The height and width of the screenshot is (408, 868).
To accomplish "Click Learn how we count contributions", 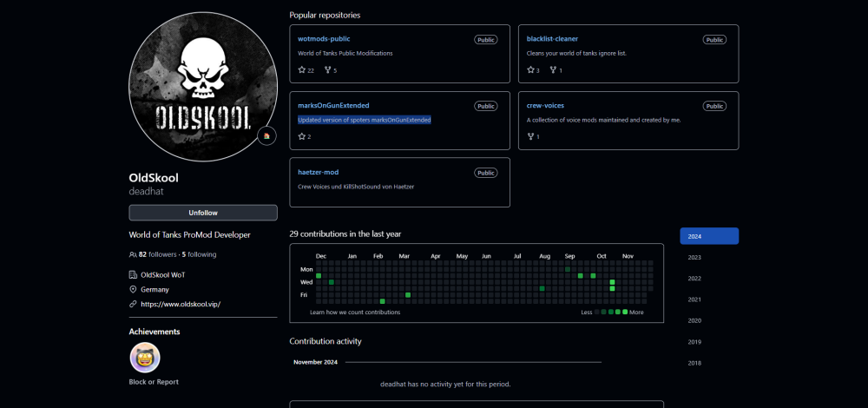I will click(x=355, y=313).
